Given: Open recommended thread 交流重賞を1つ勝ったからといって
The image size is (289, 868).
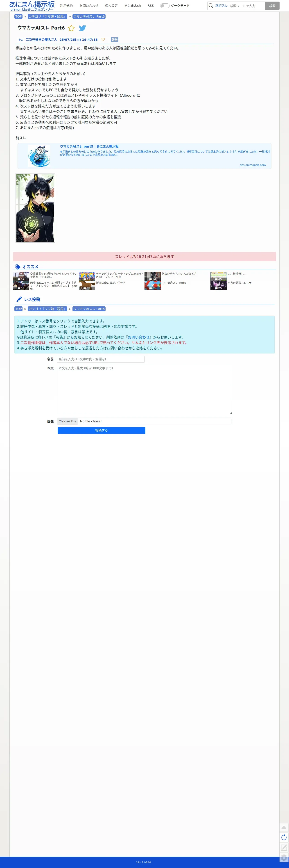Looking at the screenshot, I should click(54, 275).
